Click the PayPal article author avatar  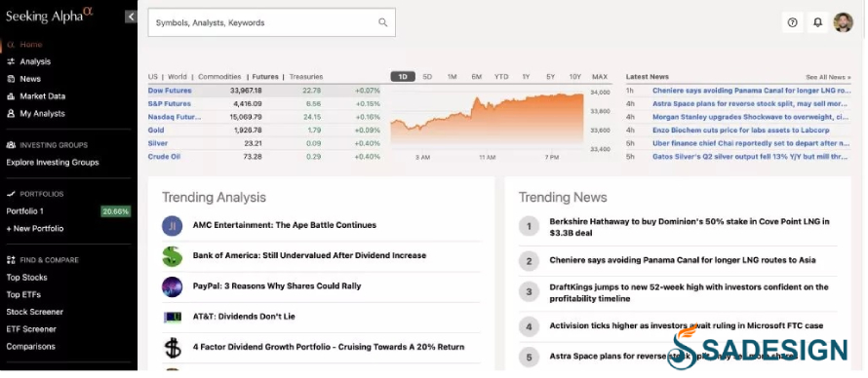(x=173, y=286)
